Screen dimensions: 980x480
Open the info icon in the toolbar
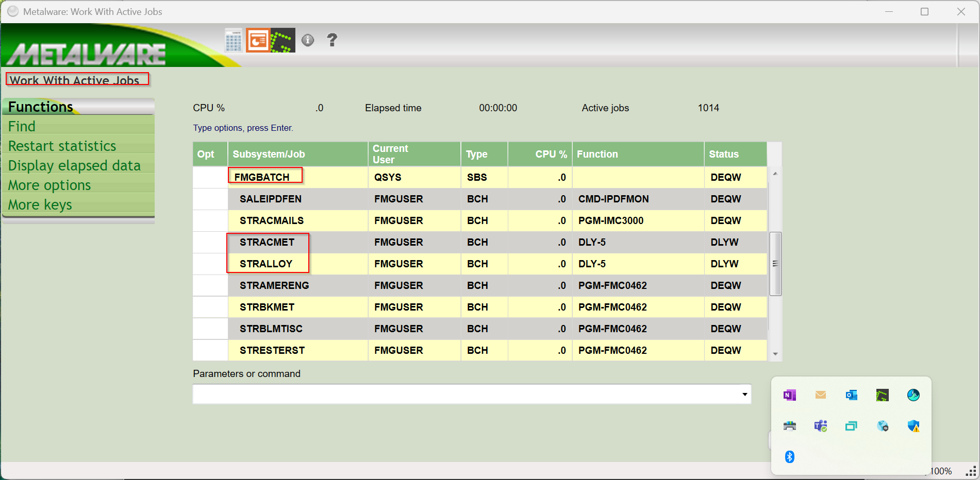(x=308, y=40)
